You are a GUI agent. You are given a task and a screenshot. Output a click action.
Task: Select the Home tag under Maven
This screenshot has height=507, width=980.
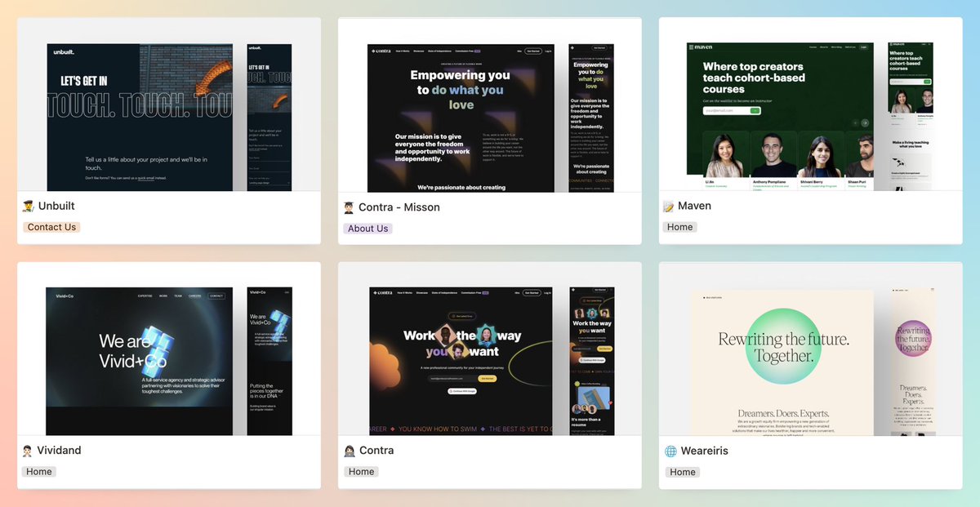(679, 227)
